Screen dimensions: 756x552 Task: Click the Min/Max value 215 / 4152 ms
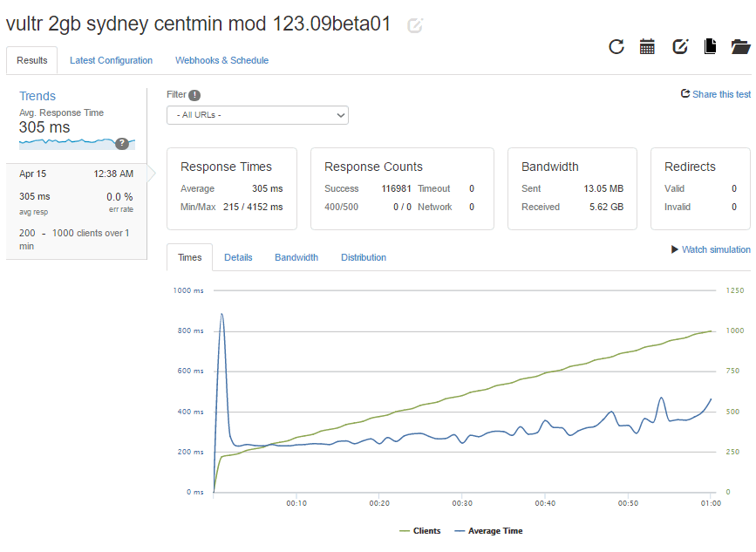[253, 207]
